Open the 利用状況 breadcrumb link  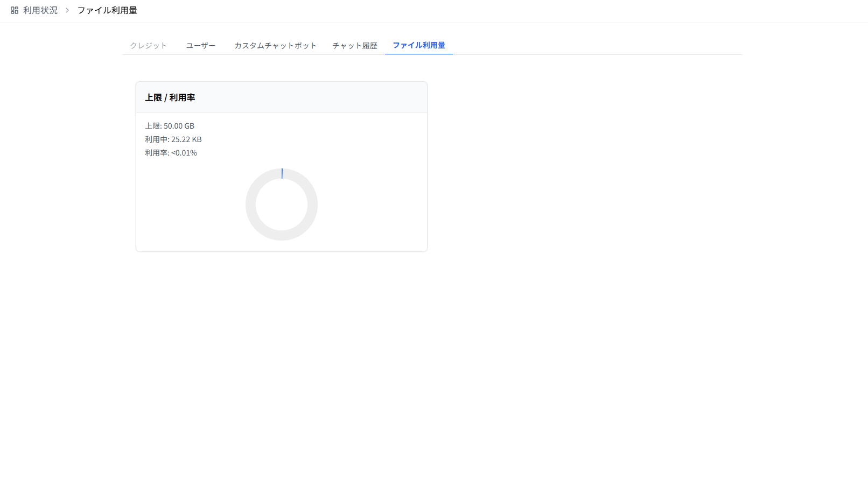(x=40, y=10)
